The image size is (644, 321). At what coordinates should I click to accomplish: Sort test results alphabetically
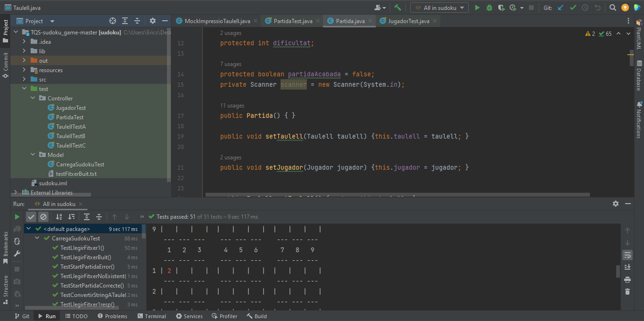click(x=59, y=217)
